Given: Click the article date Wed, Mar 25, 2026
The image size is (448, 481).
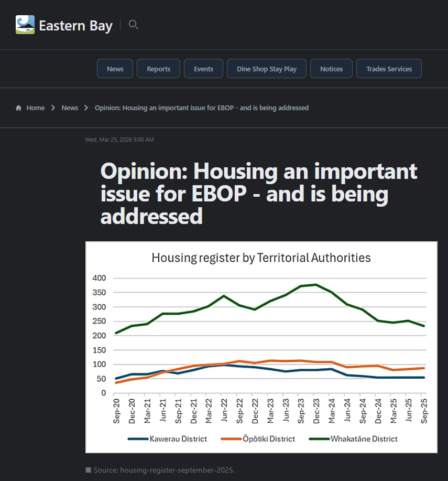Looking at the screenshot, I should 119,140.
